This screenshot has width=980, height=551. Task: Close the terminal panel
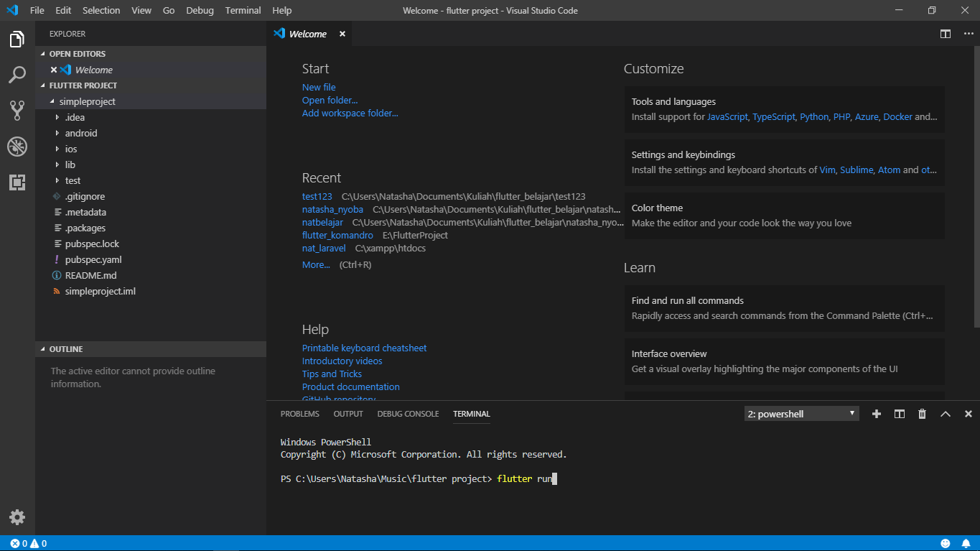[969, 414]
